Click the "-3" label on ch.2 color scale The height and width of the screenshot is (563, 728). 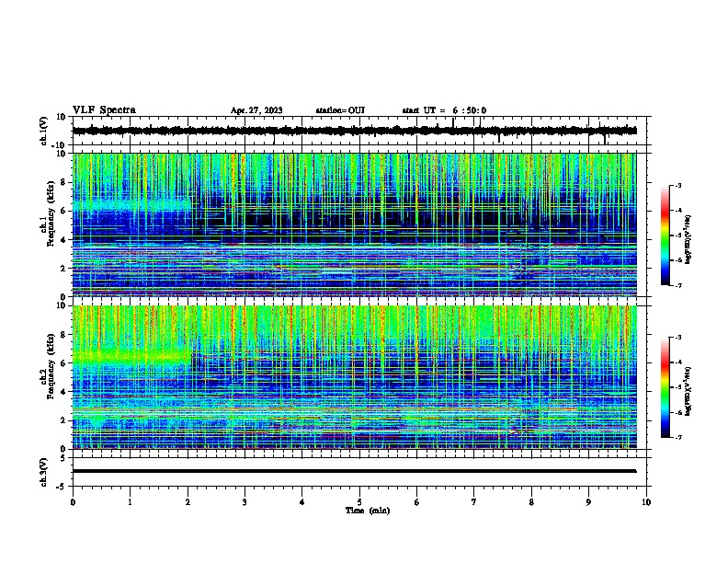click(677, 338)
